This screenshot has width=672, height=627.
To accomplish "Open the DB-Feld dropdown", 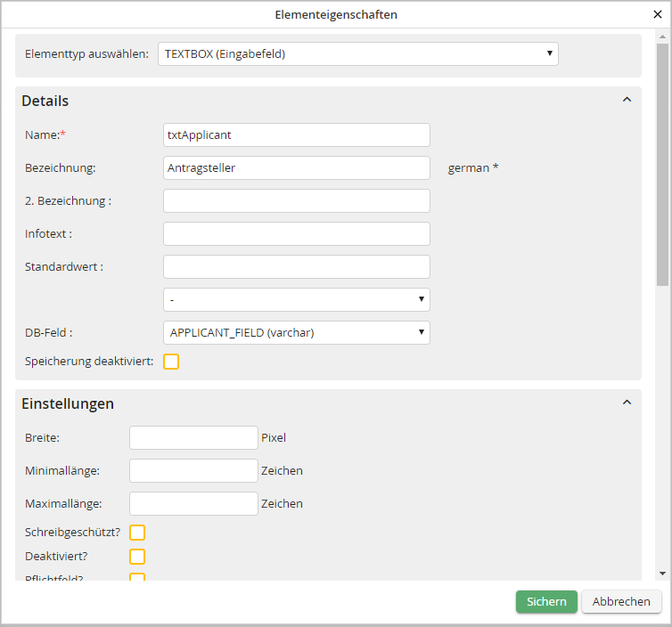I will tap(296, 332).
